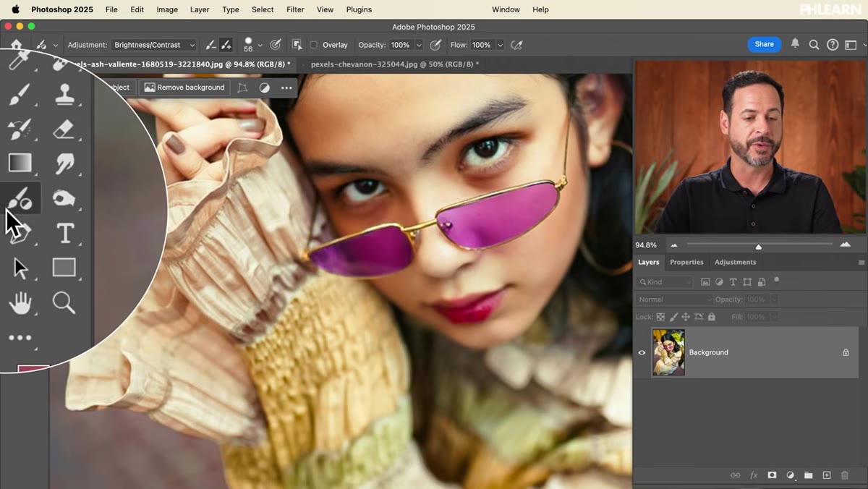Create a new layer
Image resolution: width=868 pixels, height=489 pixels.
(826, 475)
